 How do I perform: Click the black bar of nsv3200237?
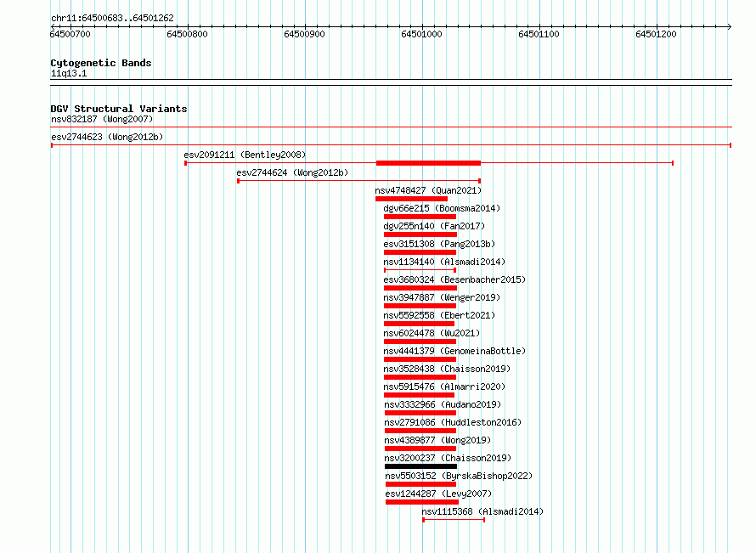click(421, 466)
